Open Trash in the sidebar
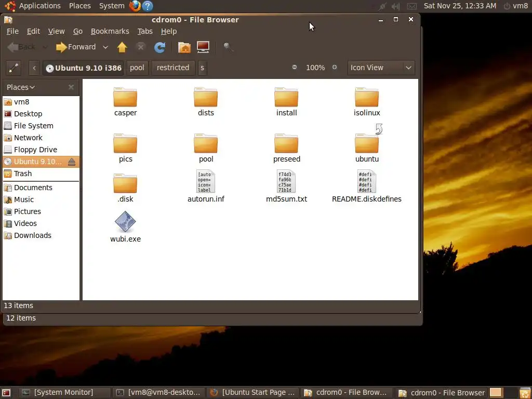The width and height of the screenshot is (532, 399). click(41, 174)
